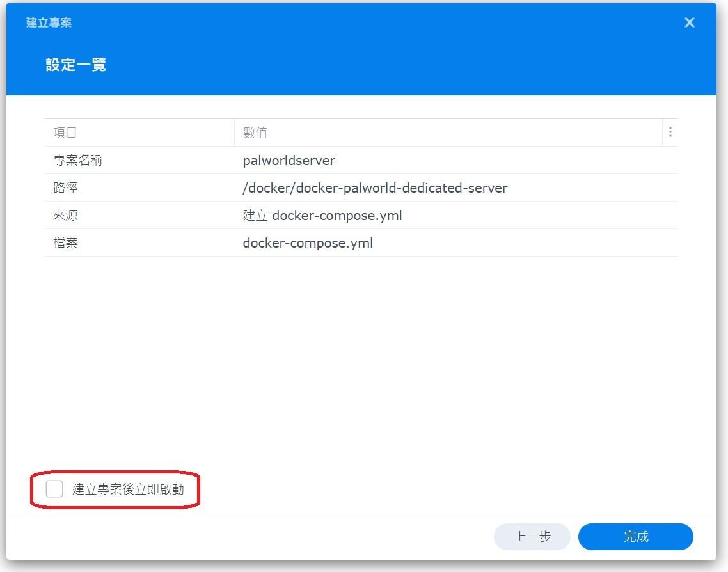Viewport: 728px width, 572px height.
Task: Click the divider between 項目 and 數值 columns
Action: tap(235, 133)
